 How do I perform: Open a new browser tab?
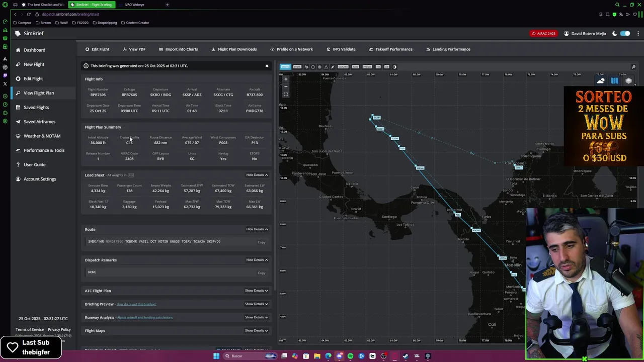pos(167,5)
